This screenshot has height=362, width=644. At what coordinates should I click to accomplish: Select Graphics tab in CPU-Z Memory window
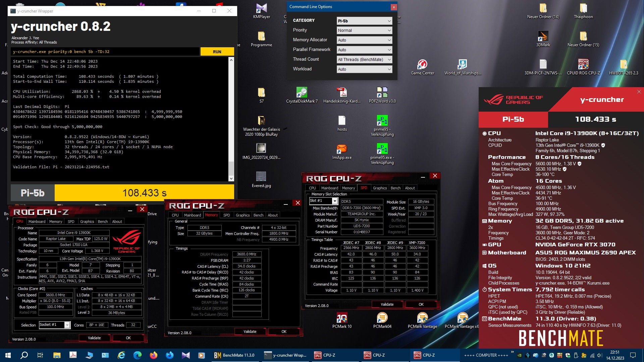point(243,215)
